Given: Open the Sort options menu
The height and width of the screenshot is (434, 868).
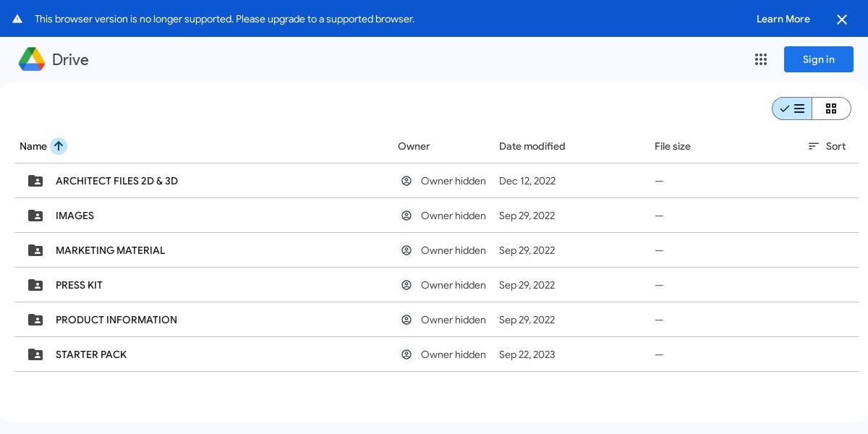Looking at the screenshot, I should coord(827,146).
